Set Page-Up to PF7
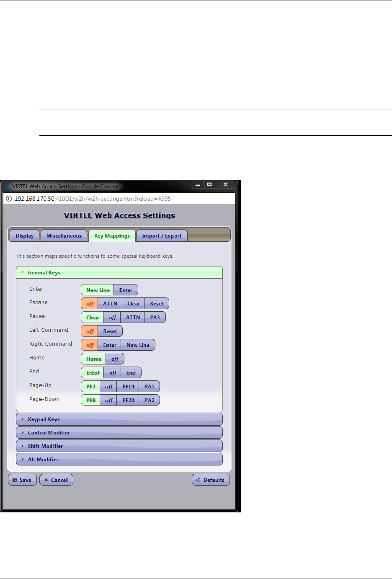The image size is (392, 579). (x=91, y=387)
